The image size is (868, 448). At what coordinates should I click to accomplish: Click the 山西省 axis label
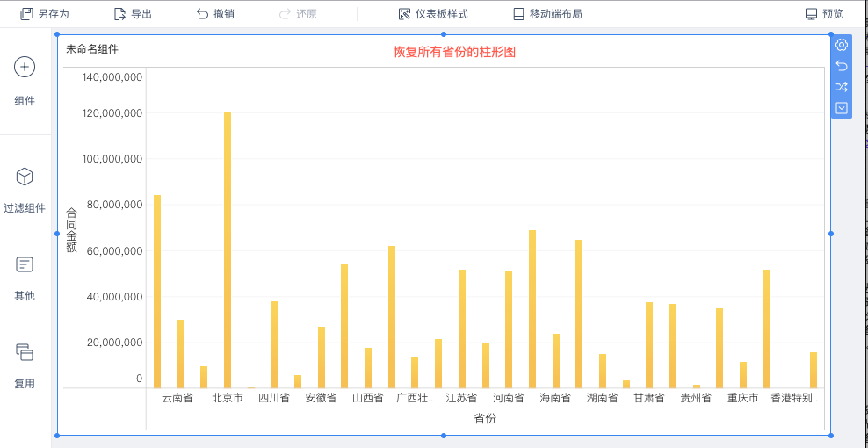(368, 398)
